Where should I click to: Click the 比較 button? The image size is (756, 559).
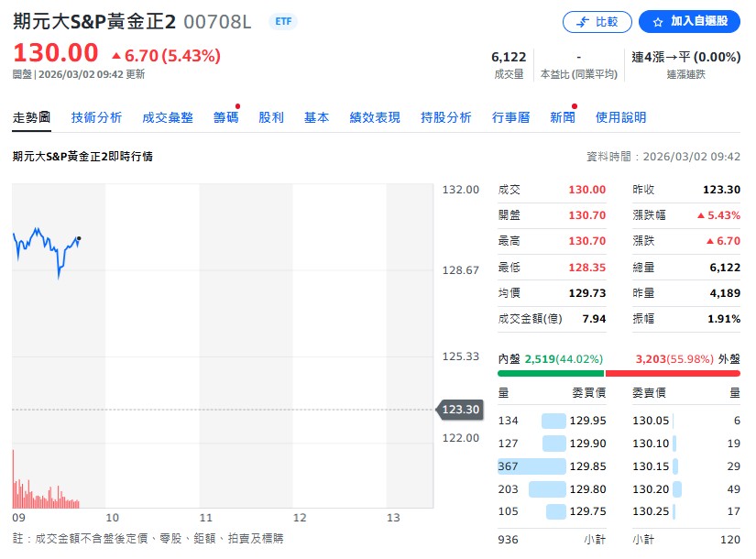[597, 21]
